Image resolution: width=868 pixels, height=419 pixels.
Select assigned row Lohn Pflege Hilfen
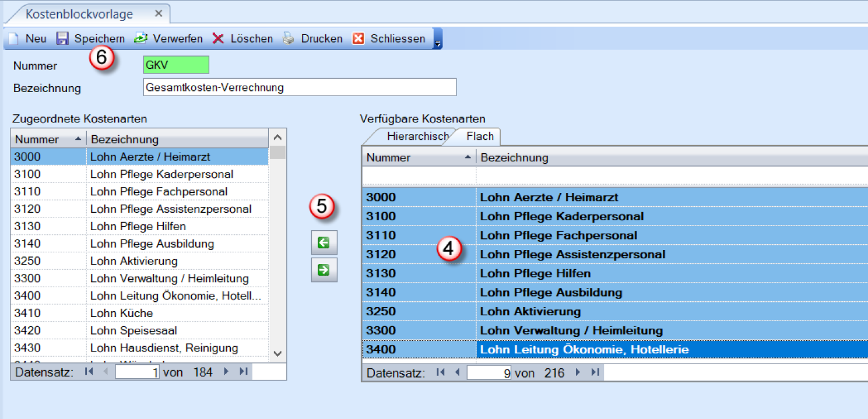click(140, 226)
